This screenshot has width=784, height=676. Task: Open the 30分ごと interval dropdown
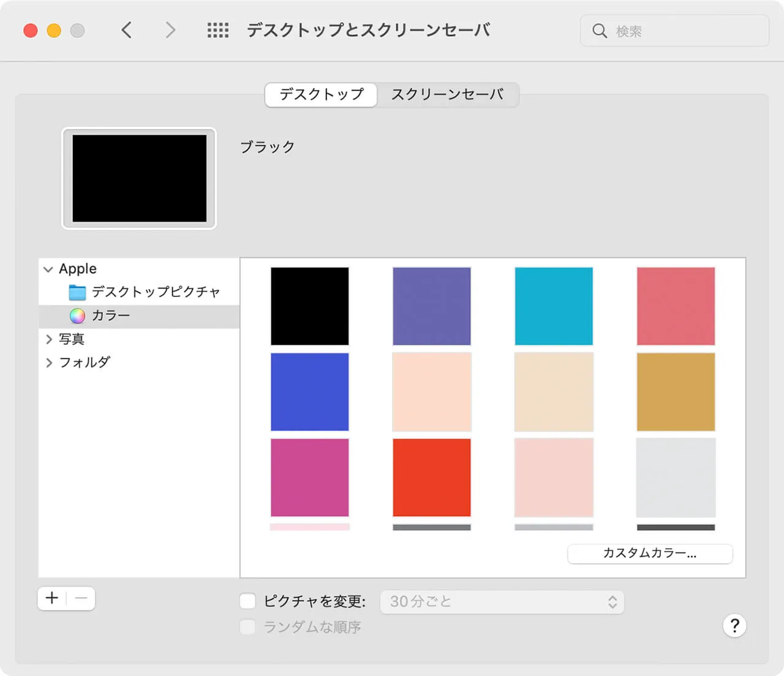502,602
